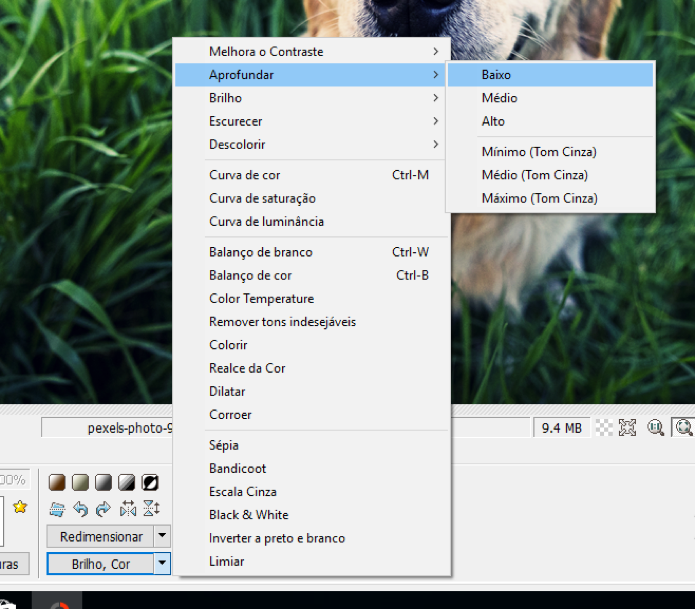Image resolution: width=695 pixels, height=609 pixels.
Task: Undo the last edit with the arrow icon
Action: click(80, 509)
